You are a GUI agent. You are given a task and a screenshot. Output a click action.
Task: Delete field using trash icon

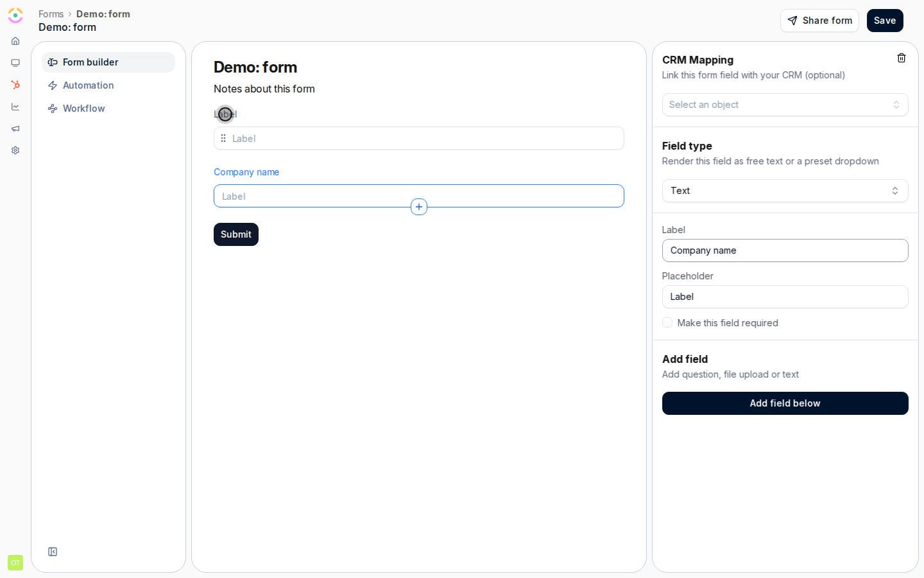902,58
